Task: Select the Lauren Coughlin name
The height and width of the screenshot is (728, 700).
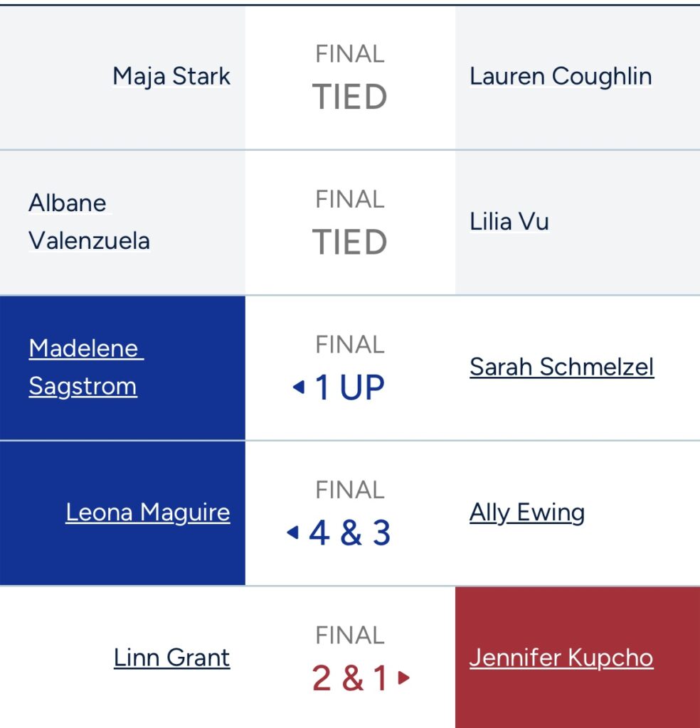Action: 561,76
